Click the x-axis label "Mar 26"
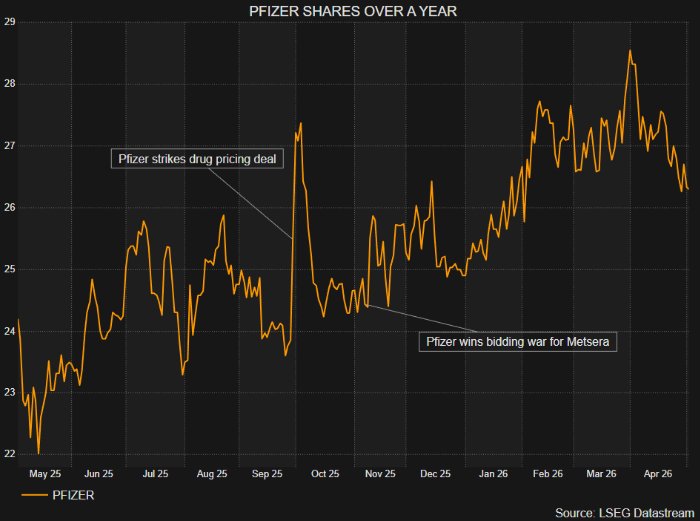 coord(601,474)
